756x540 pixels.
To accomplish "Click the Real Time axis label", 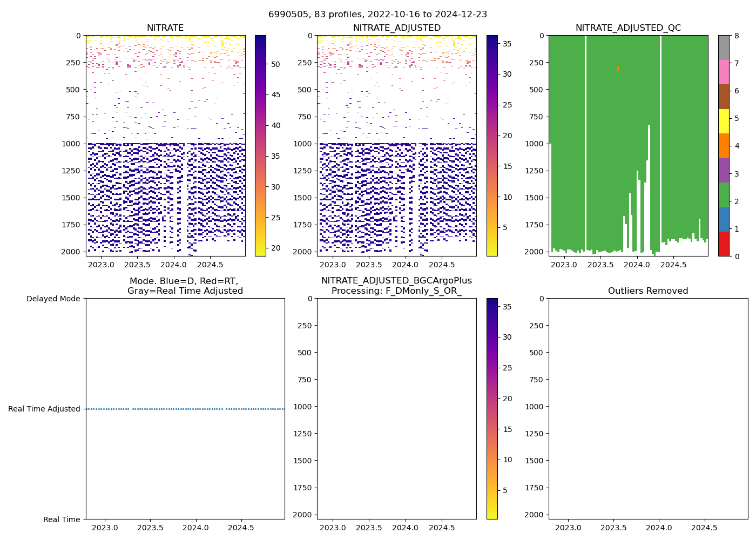I will 62,519.
